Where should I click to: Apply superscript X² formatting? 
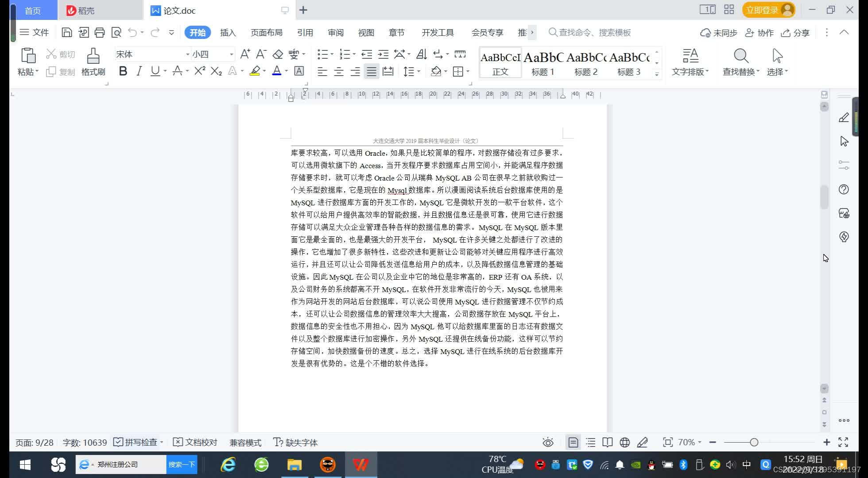pyautogui.click(x=200, y=71)
